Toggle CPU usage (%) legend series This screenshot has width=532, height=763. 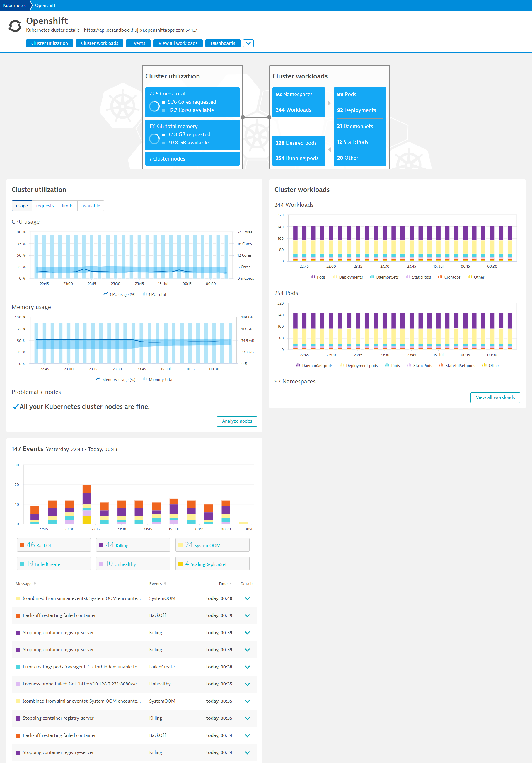point(119,294)
